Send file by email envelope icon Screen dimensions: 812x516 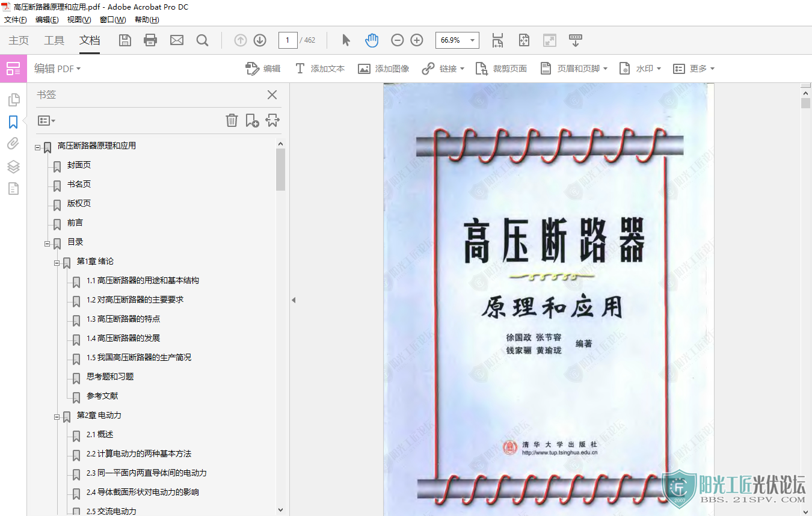177,40
